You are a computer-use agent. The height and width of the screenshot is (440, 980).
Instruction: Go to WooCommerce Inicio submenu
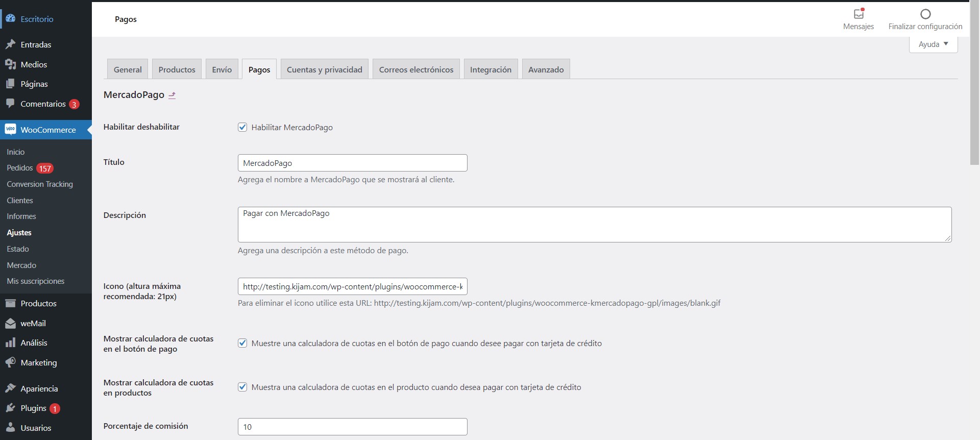[x=16, y=152]
